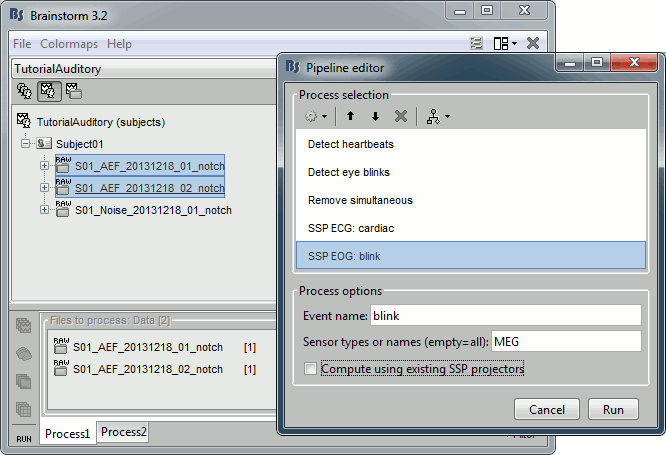Enable Compute using existing SSP projectors

click(311, 369)
